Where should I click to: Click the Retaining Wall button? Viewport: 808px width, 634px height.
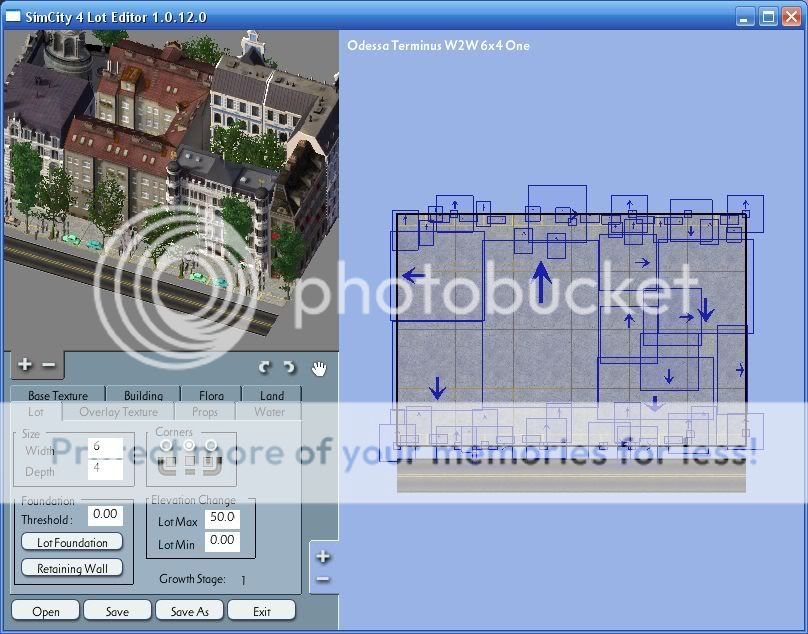[72, 568]
